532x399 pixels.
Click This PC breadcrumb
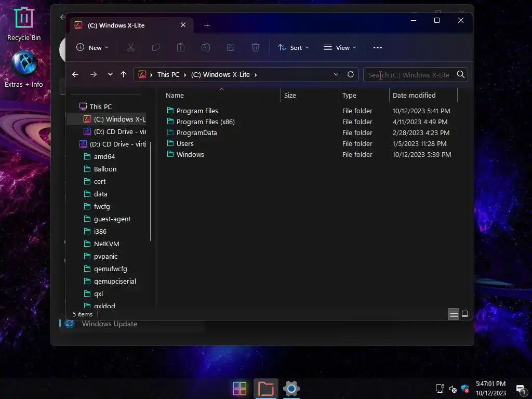(168, 75)
